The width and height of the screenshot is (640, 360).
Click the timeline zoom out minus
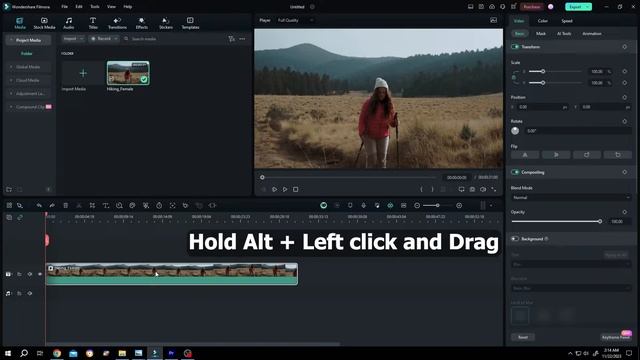pos(417,205)
